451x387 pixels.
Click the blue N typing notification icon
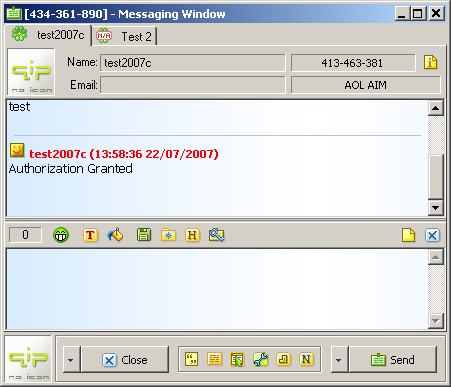click(x=306, y=359)
